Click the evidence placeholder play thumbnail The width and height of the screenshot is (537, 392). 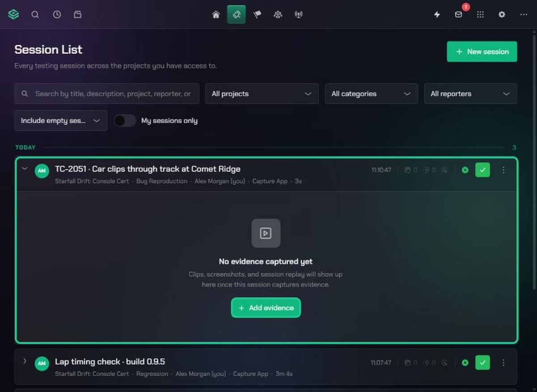click(266, 233)
